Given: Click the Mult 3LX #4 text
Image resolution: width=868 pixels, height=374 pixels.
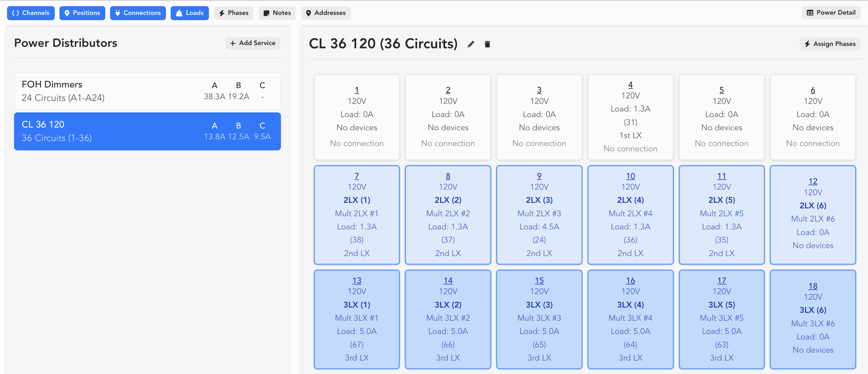Looking at the screenshot, I should (630, 318).
